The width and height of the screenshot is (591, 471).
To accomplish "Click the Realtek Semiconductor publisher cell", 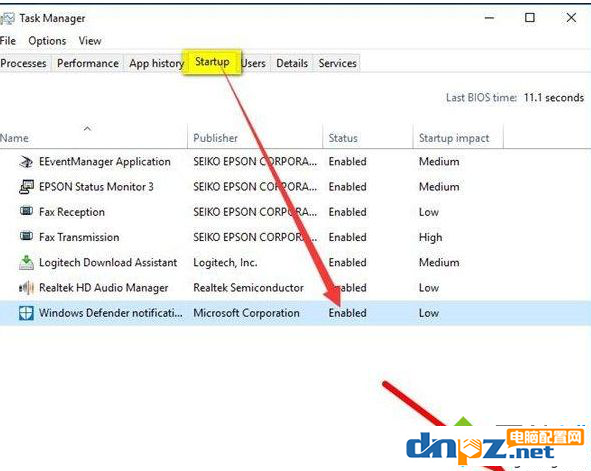I will pyautogui.click(x=248, y=288).
